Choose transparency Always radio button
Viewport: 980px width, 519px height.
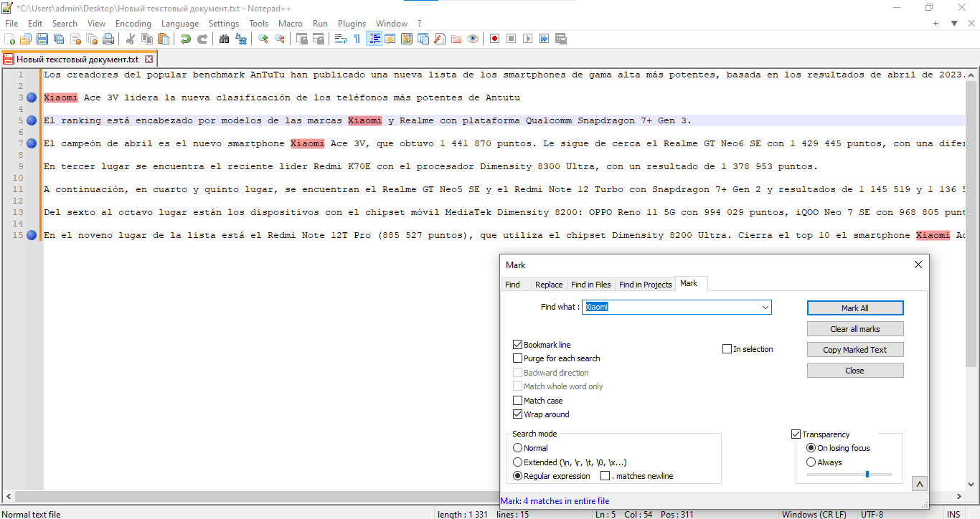pyautogui.click(x=811, y=462)
